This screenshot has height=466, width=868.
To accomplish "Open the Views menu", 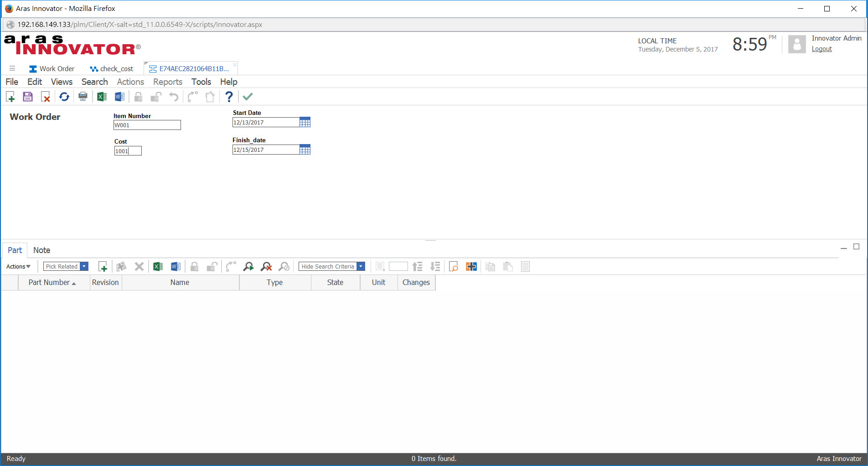I will pyautogui.click(x=62, y=82).
